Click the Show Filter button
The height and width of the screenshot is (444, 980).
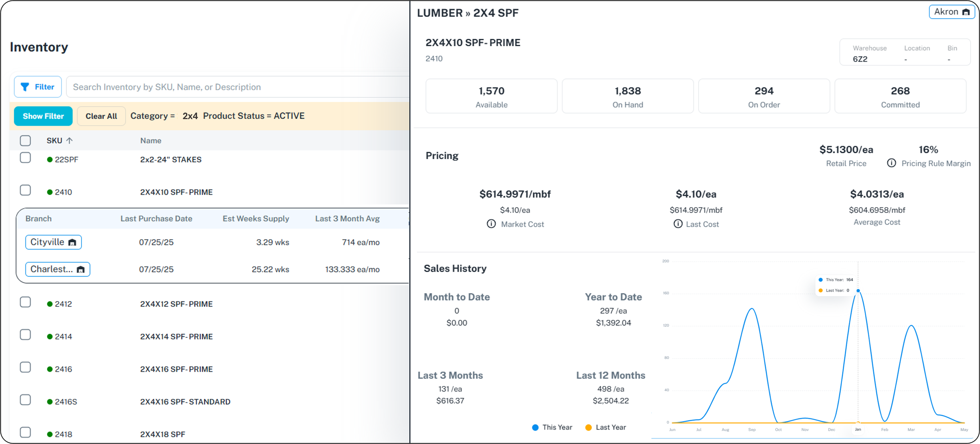pyautogui.click(x=43, y=116)
